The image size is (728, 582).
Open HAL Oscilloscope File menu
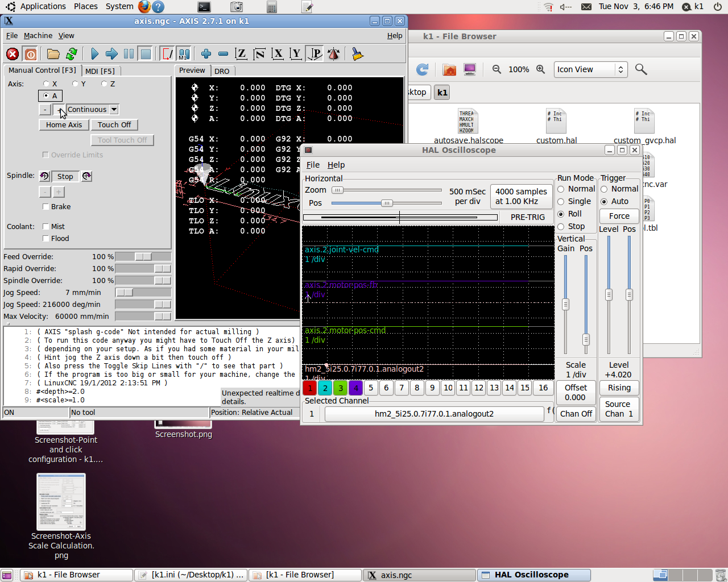pos(313,165)
